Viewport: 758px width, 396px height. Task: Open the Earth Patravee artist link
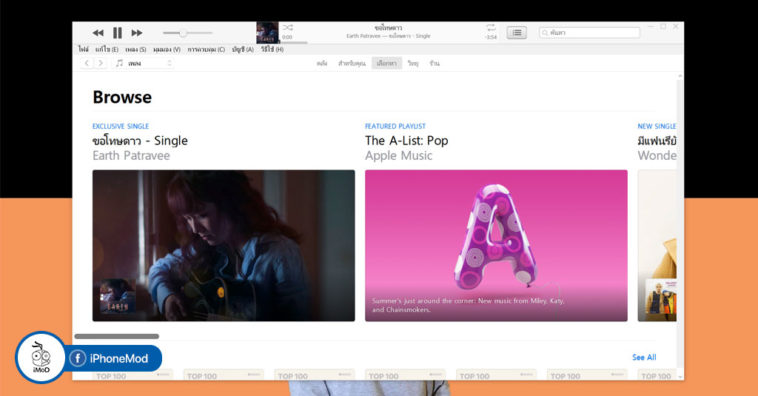pos(131,156)
